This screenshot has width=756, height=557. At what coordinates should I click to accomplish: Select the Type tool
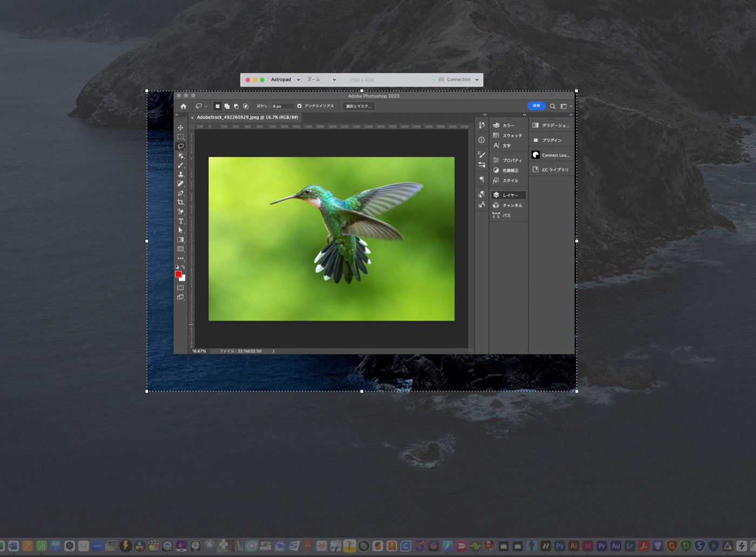[180, 221]
